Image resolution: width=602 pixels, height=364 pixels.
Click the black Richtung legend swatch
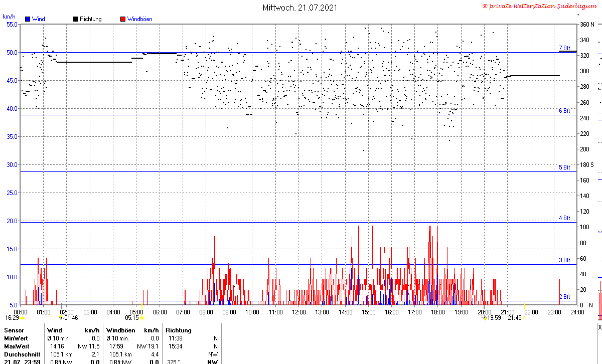[x=75, y=19]
